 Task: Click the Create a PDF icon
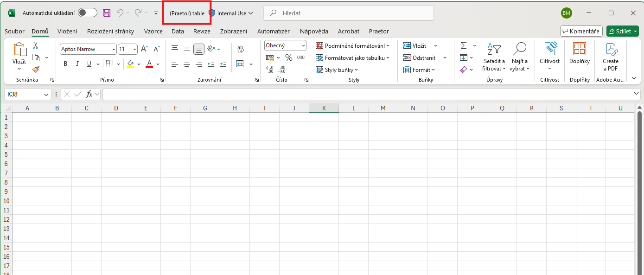(610, 57)
